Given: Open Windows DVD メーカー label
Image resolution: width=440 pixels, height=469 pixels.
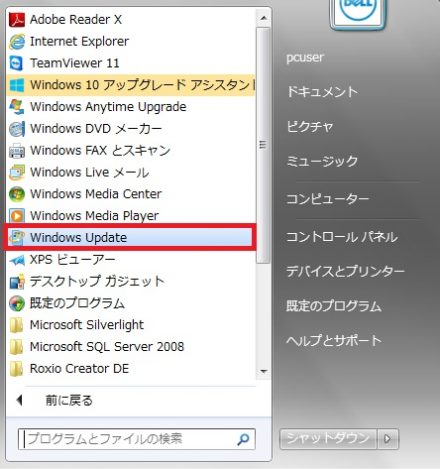Looking at the screenshot, I should [96, 129].
